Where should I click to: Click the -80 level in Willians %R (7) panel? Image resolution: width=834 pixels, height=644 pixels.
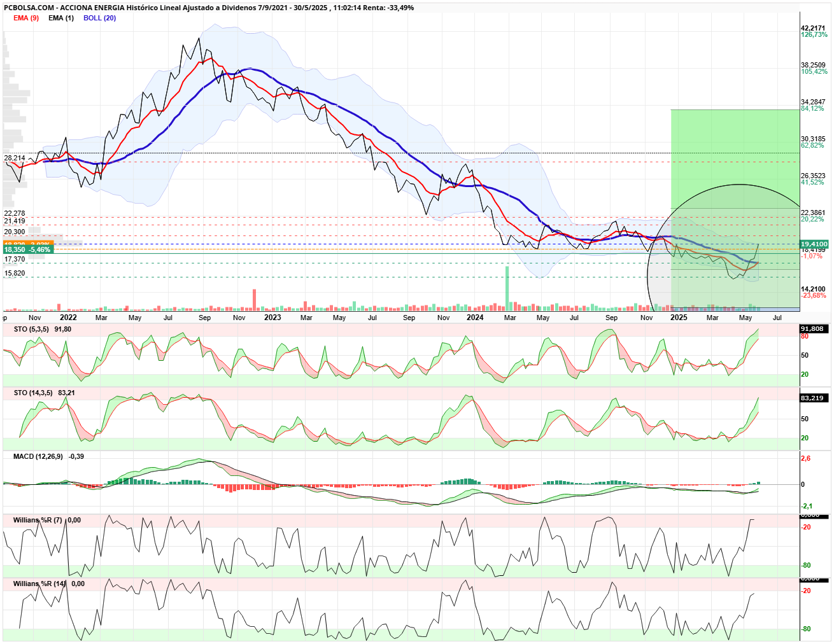806,565
